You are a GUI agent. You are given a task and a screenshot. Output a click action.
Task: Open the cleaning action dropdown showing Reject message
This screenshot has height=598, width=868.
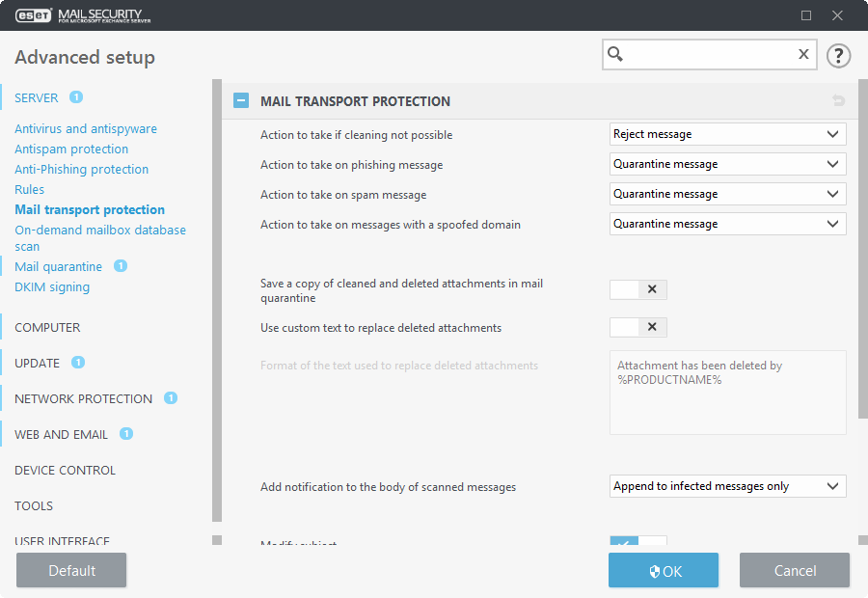[x=727, y=134]
